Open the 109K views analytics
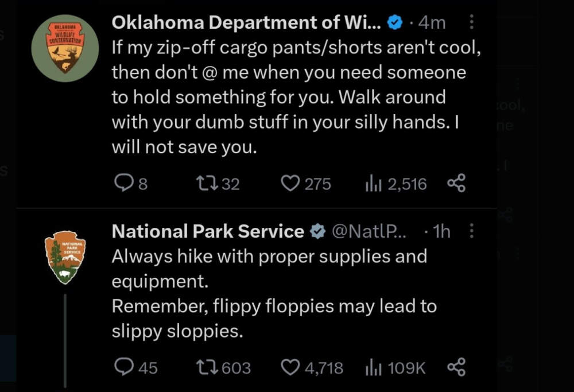Viewport: 574px width, 392px height. (x=373, y=367)
